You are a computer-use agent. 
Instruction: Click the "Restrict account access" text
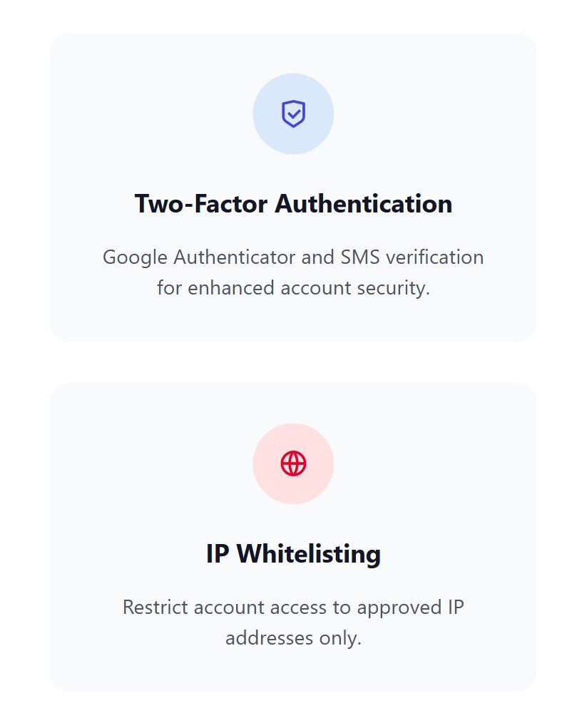point(224,607)
